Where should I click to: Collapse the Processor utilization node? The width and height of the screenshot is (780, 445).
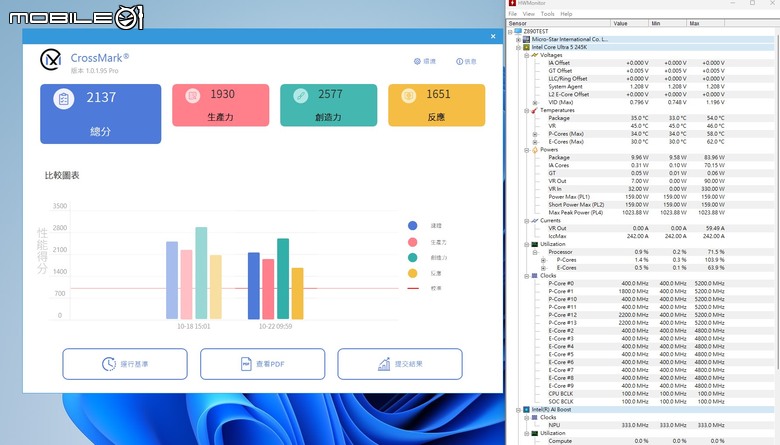(x=535, y=253)
